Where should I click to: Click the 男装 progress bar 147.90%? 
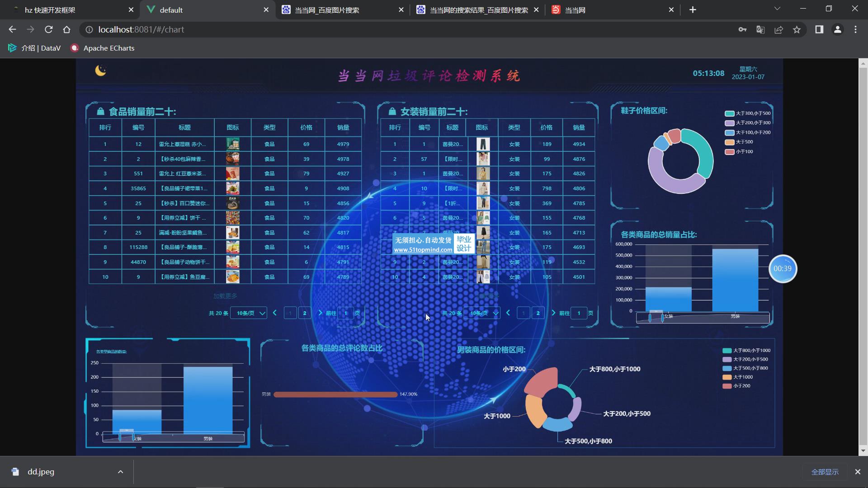click(335, 394)
